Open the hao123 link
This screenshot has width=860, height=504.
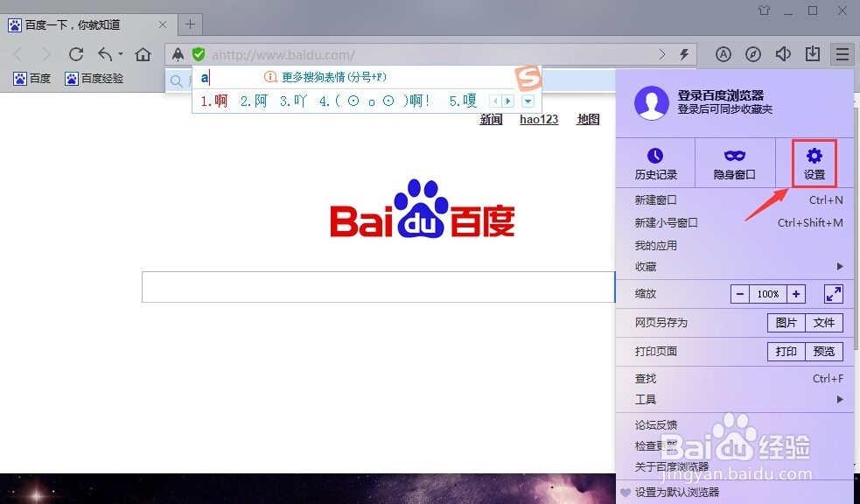tap(539, 119)
